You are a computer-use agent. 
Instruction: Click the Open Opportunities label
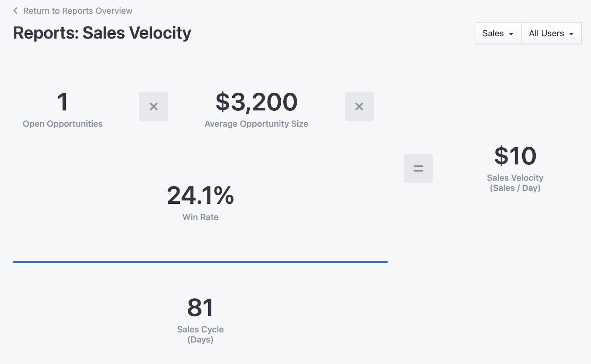pos(63,124)
